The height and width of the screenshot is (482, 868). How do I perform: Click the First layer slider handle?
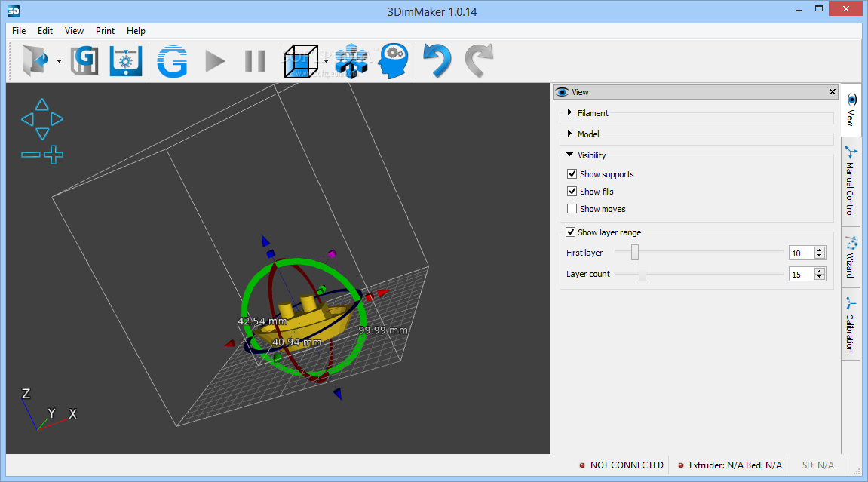click(x=635, y=253)
